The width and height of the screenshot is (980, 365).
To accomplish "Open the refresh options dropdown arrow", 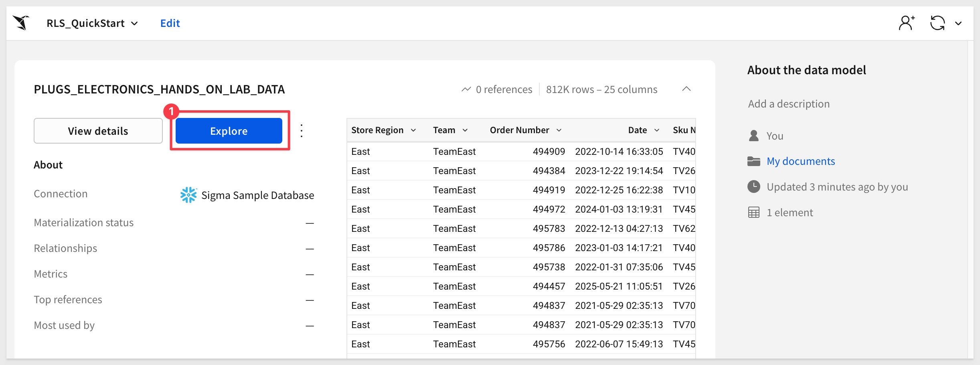I will pos(958,23).
